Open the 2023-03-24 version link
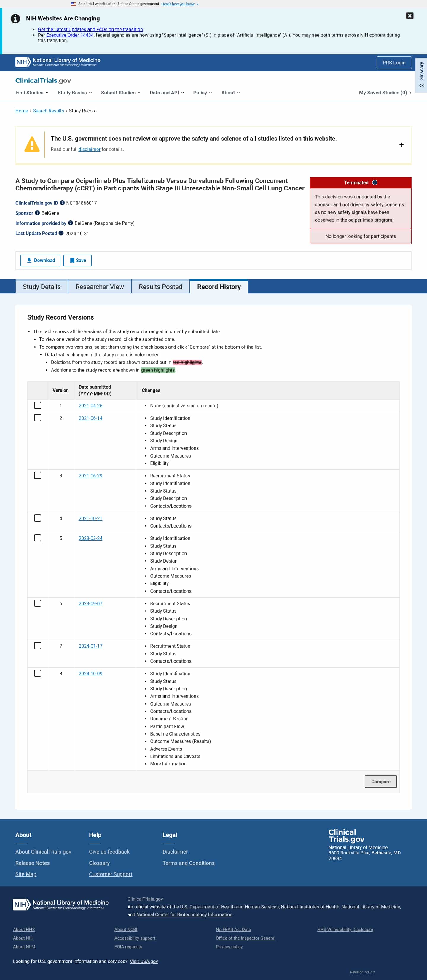Screen dimensions: 427x980 point(90,538)
